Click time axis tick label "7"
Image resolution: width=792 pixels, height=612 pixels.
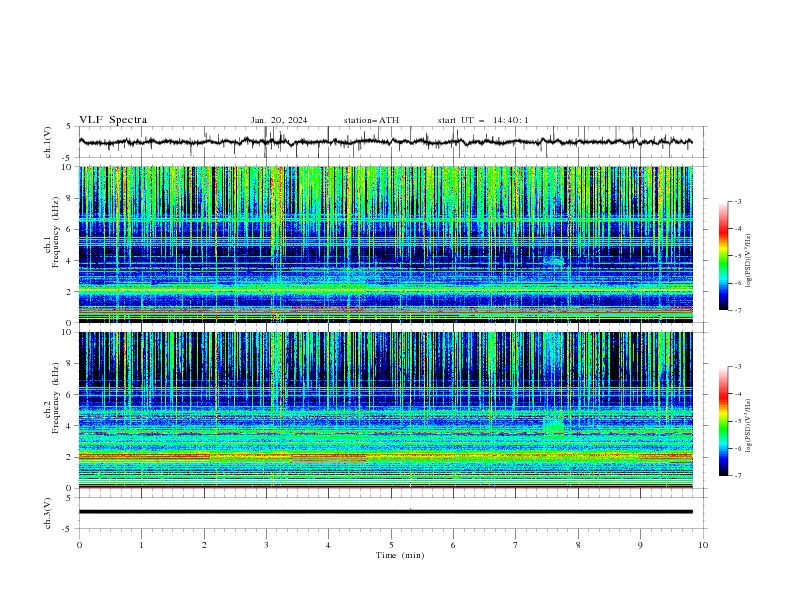coord(516,545)
